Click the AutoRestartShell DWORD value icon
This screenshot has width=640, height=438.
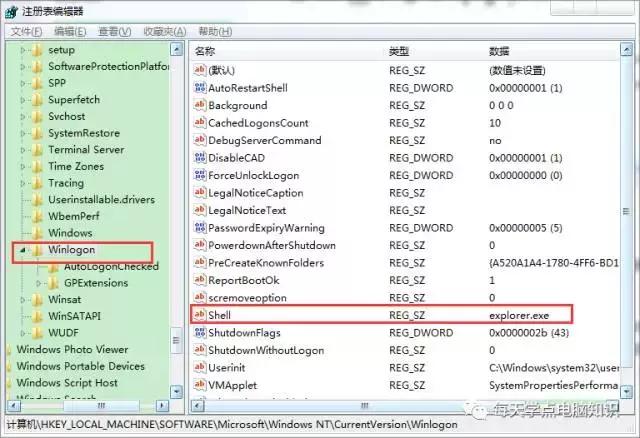point(199,88)
